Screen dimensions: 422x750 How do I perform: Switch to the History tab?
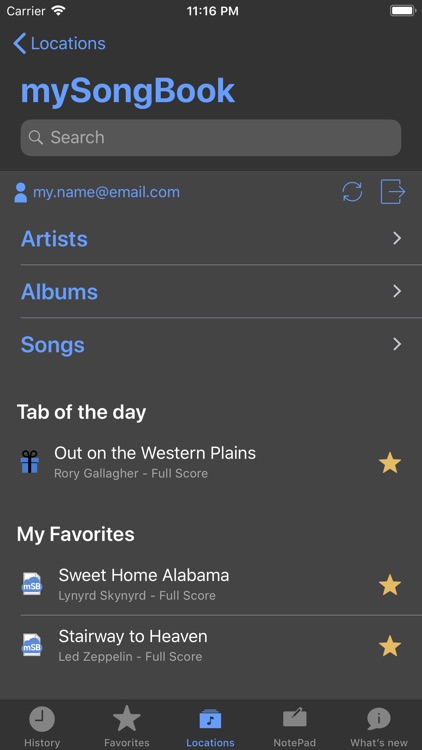coord(42,727)
